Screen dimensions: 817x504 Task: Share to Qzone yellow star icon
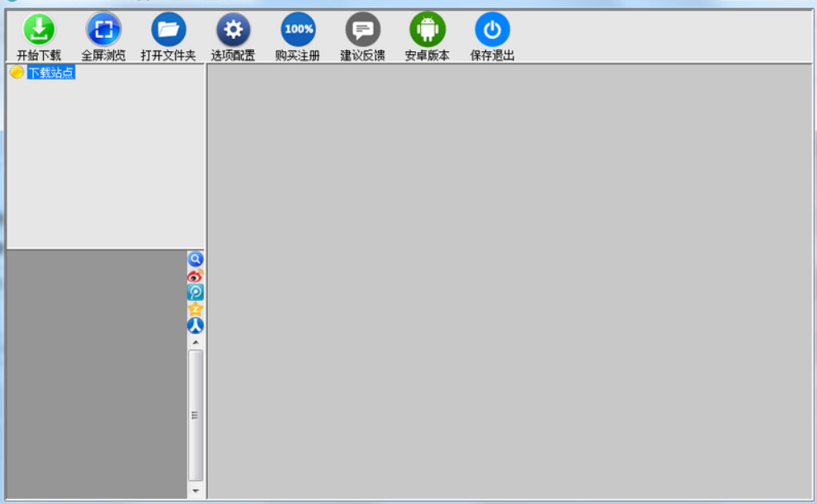click(x=196, y=309)
